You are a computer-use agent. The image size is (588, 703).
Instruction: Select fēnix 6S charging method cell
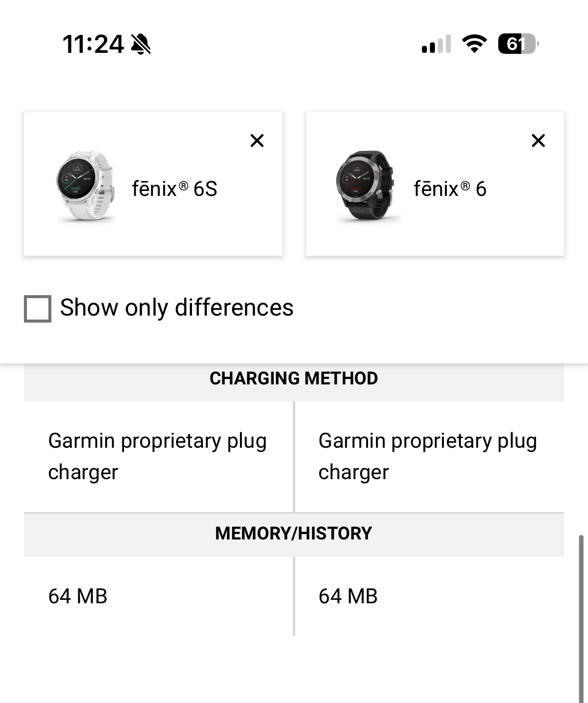click(x=159, y=457)
